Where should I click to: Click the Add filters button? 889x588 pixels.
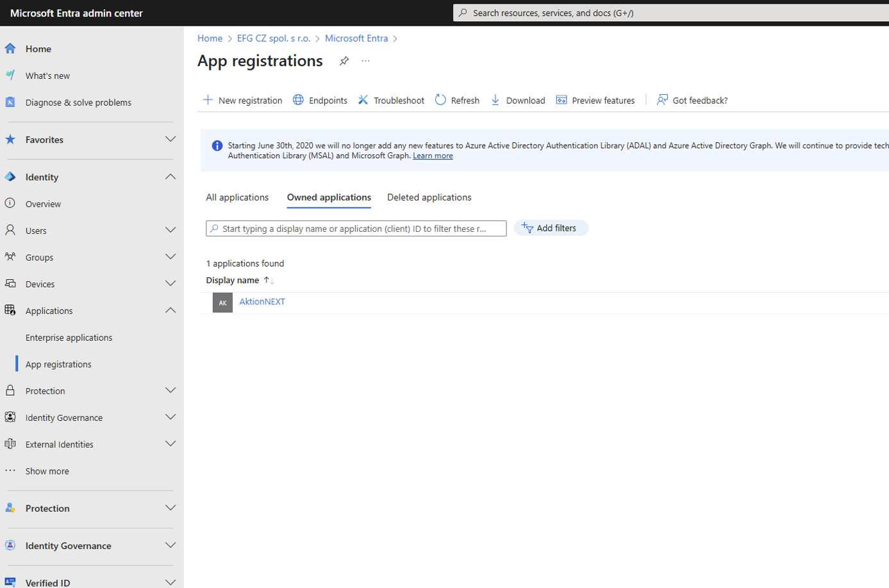tap(551, 228)
